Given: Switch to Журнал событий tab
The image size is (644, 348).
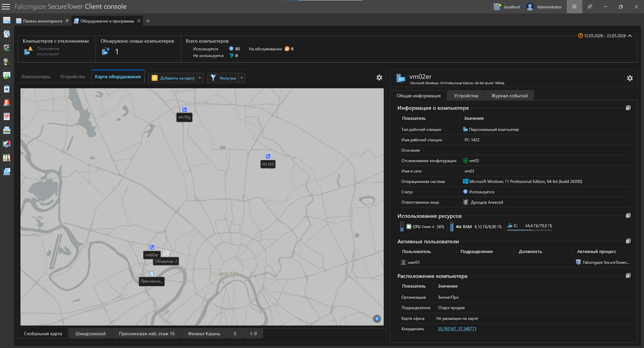Looking at the screenshot, I should (509, 96).
